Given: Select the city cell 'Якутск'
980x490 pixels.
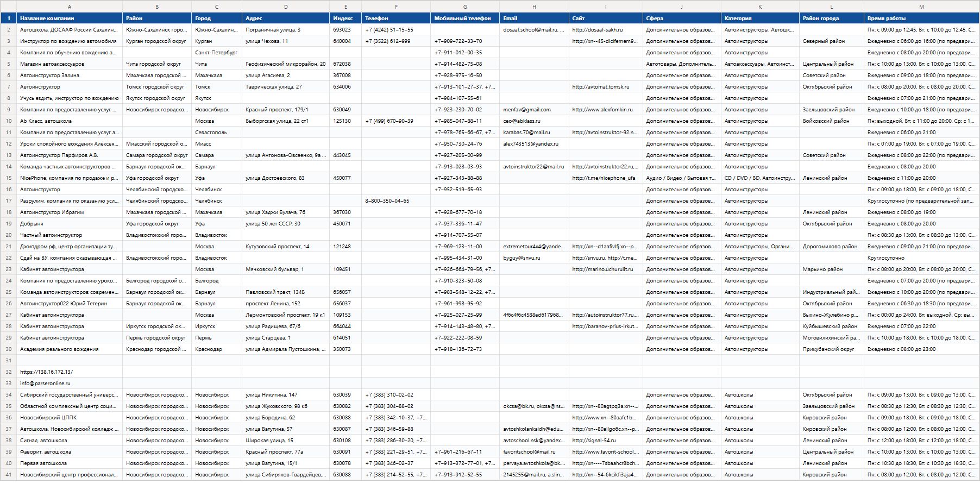Looking at the screenshot, I should [x=217, y=98].
